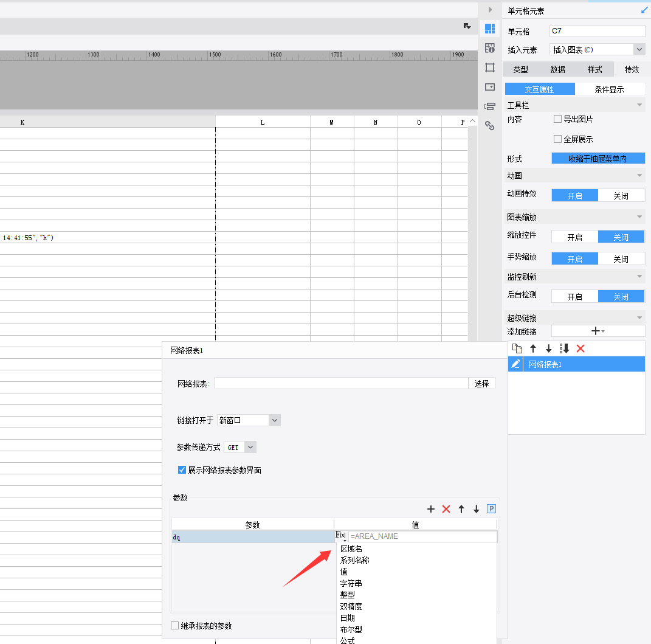651x644 pixels.
Task: Click the 收缩于抽屉菜单内 button
Action: tap(598, 159)
